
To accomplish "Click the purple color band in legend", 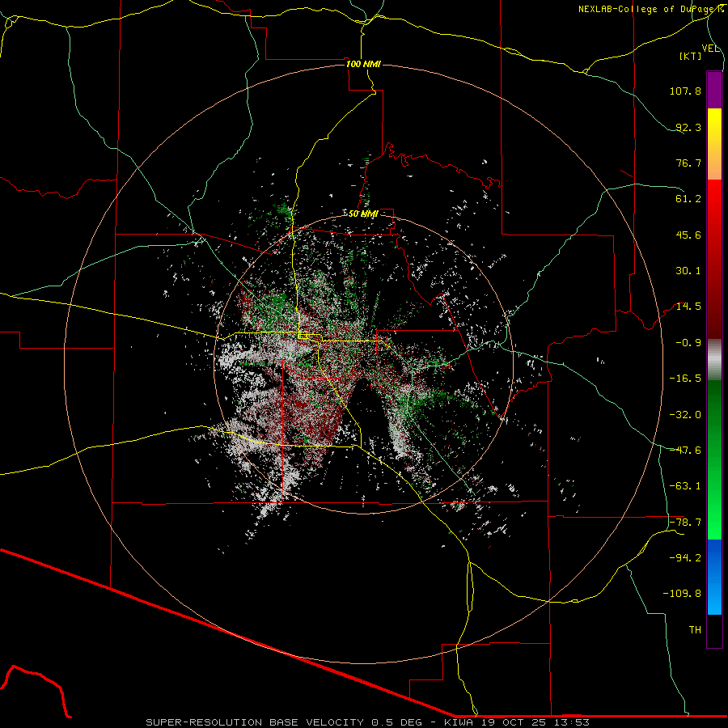I will [x=714, y=90].
